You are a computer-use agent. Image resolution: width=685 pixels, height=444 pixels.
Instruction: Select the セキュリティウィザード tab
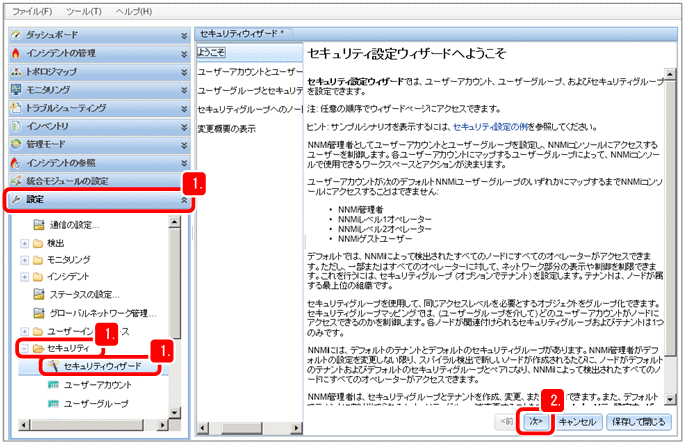pos(244,33)
